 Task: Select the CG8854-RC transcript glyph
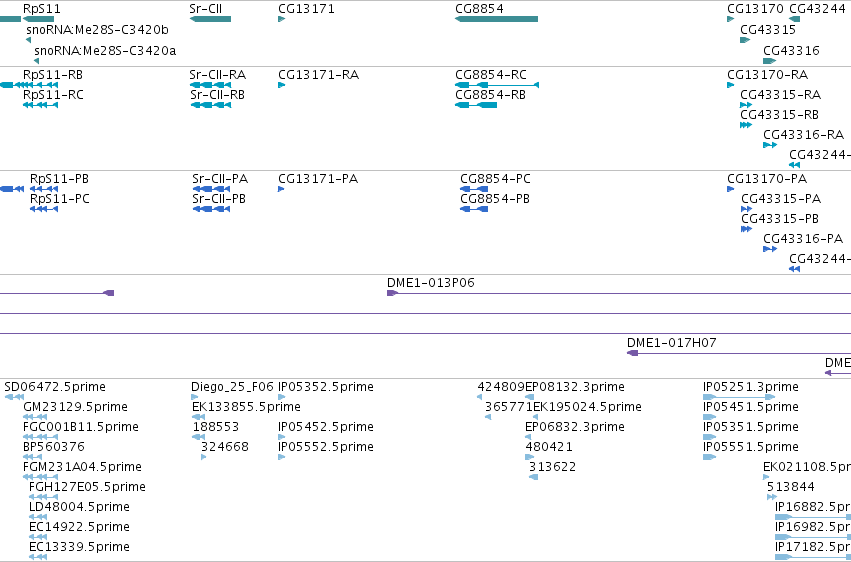tap(497, 85)
